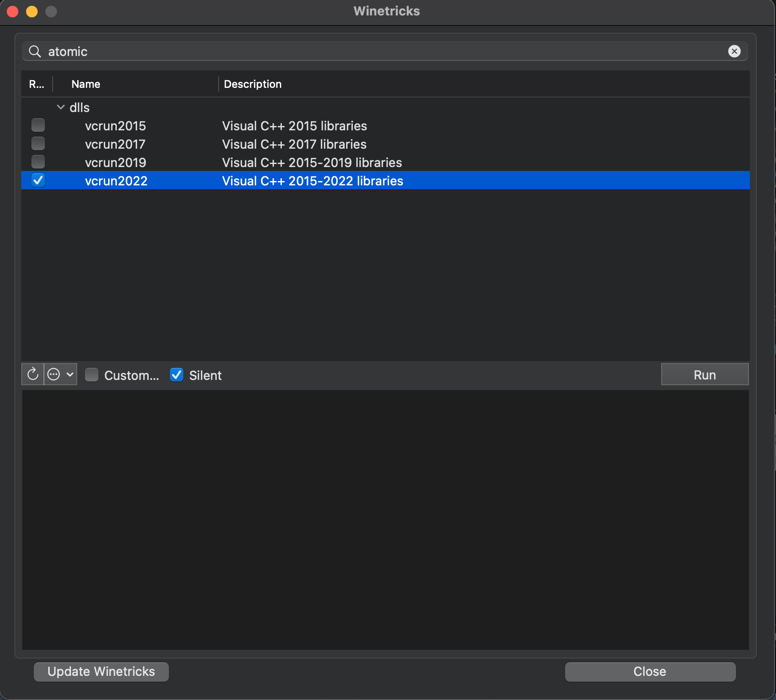776x700 pixels.
Task: Enable the Custom option checkbox
Action: [x=92, y=375]
